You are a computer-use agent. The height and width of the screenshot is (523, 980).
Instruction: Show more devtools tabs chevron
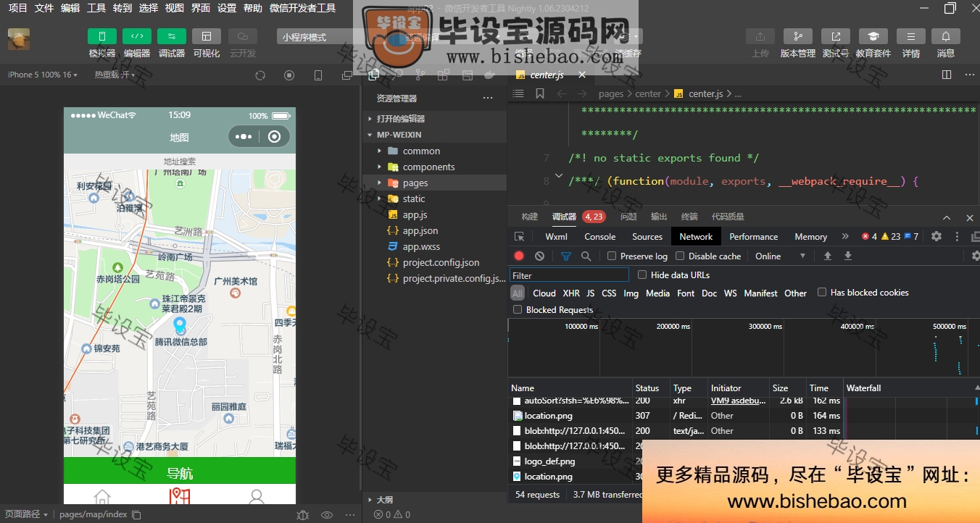(x=845, y=236)
